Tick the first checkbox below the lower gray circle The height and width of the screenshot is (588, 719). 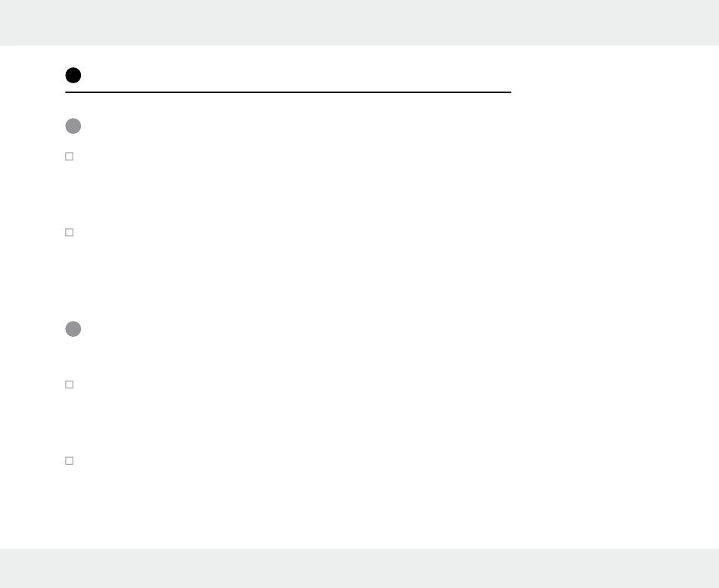pos(68,384)
